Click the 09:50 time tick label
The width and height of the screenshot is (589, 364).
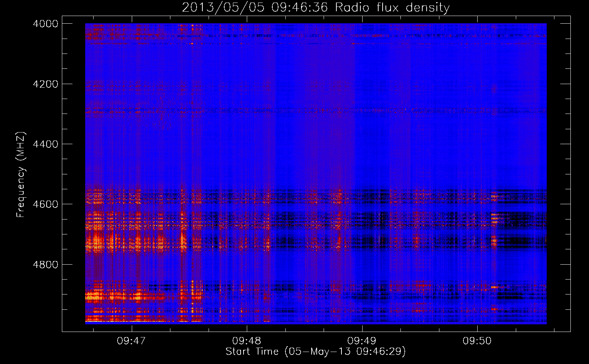[x=477, y=341]
